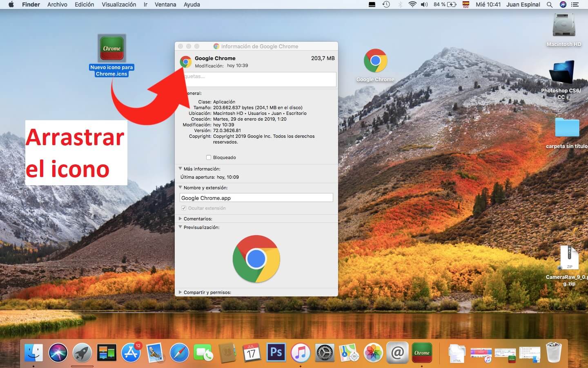588x368 pixels.
Task: Click the Mié 10:41 clock
Action: (x=488, y=4)
